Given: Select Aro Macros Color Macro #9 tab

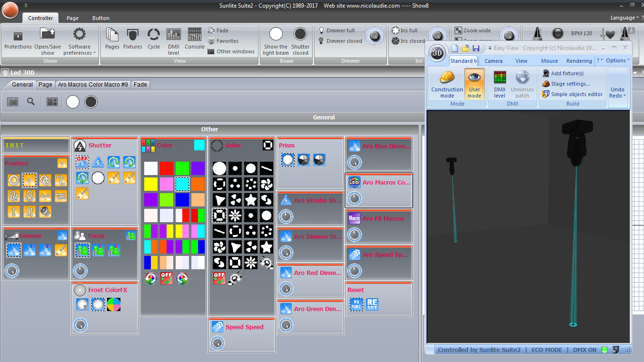Looking at the screenshot, I should click(93, 85).
